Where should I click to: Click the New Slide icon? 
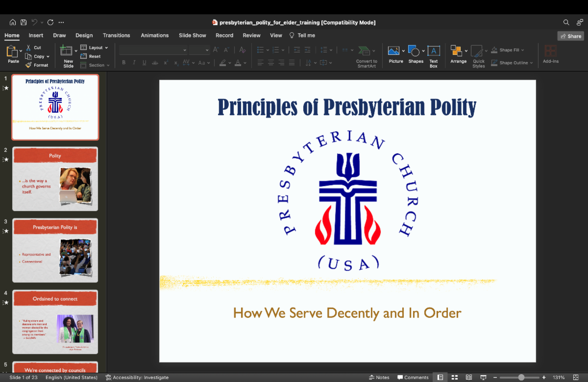(66, 50)
